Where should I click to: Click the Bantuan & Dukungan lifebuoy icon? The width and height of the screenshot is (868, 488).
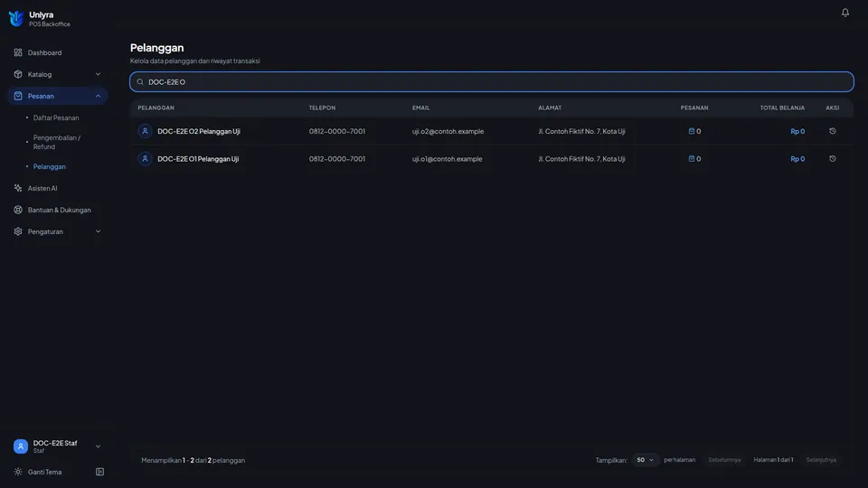[x=18, y=210]
